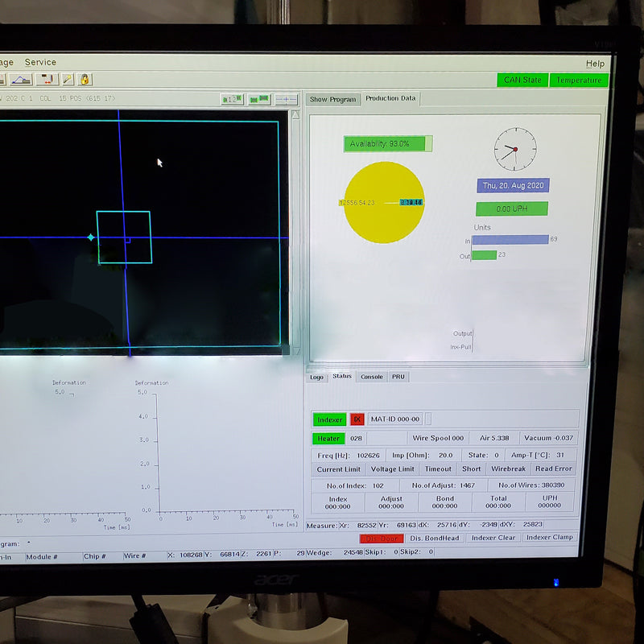Switch to the Show Program tab
This screenshot has width=644, height=644.
coord(332,99)
